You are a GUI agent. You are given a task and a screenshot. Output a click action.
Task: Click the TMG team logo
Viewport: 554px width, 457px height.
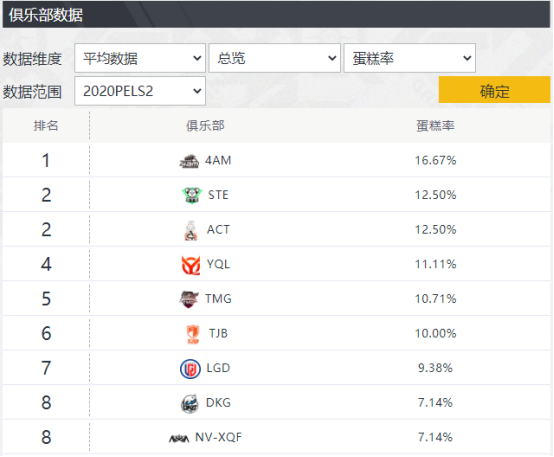[x=189, y=299]
